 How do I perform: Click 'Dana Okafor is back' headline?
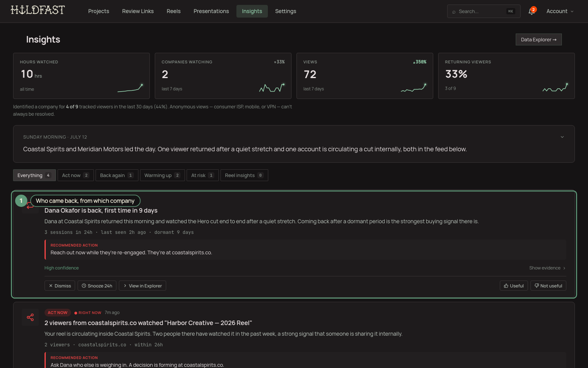(101, 211)
